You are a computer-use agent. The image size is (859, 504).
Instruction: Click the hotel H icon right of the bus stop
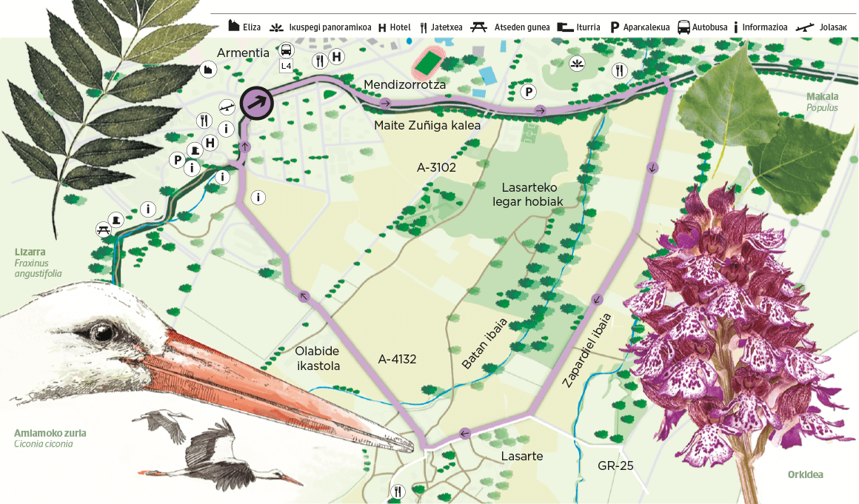click(x=336, y=56)
